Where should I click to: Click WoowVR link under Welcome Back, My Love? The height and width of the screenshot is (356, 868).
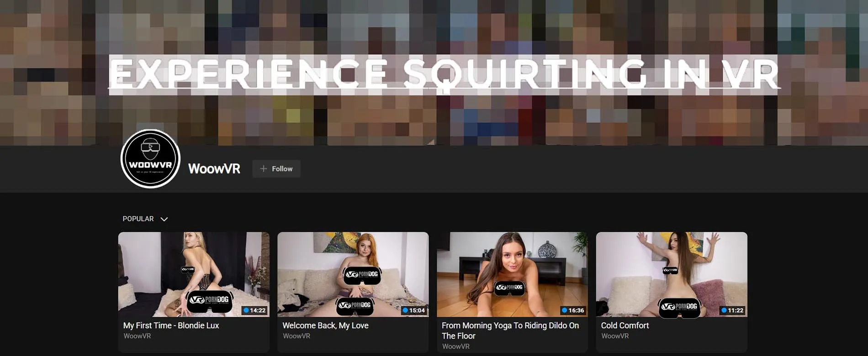click(x=296, y=336)
